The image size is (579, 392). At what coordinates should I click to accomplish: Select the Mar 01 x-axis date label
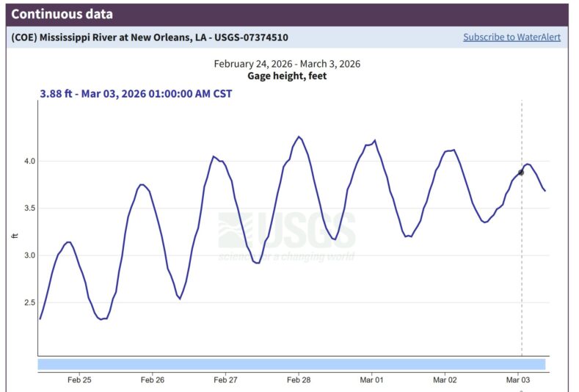coord(372,380)
